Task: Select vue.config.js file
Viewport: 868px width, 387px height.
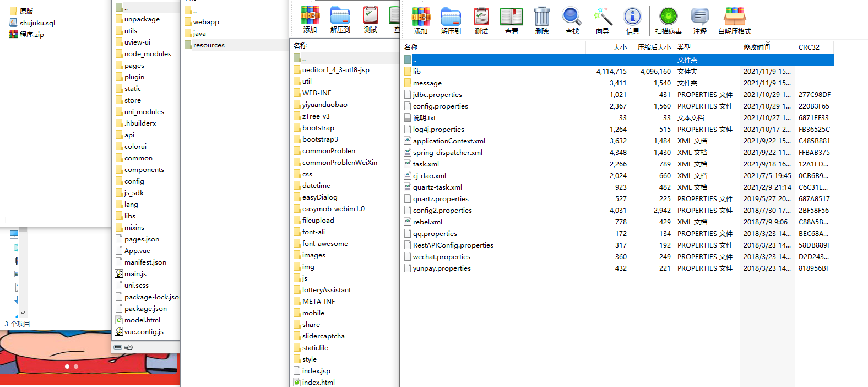Action: tap(144, 332)
